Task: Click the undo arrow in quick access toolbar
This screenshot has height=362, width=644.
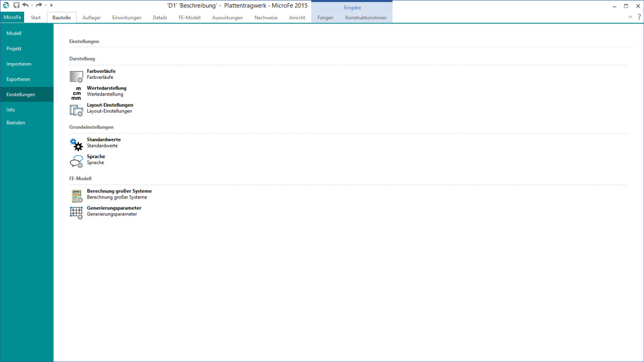Action: (x=25, y=5)
